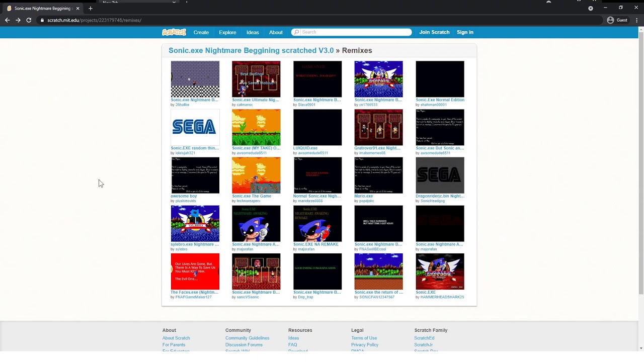Click the circular down-arrow icon in title bar

[591, 8]
